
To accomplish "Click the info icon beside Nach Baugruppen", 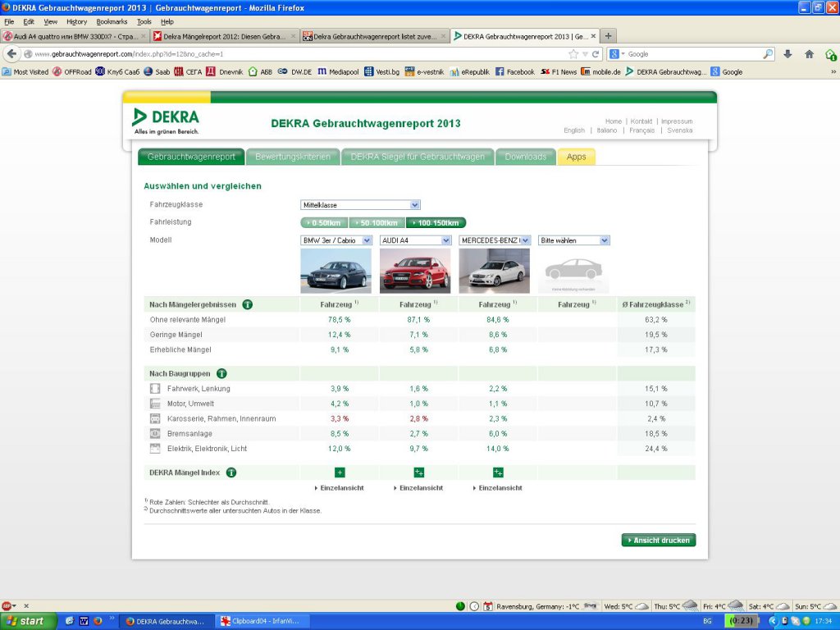I will click(221, 373).
